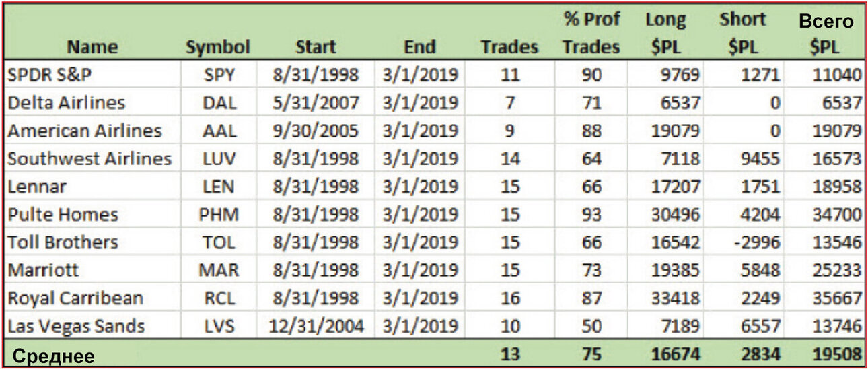The image size is (868, 369).
Task: Click the MAR symbol cell
Action: point(219,271)
